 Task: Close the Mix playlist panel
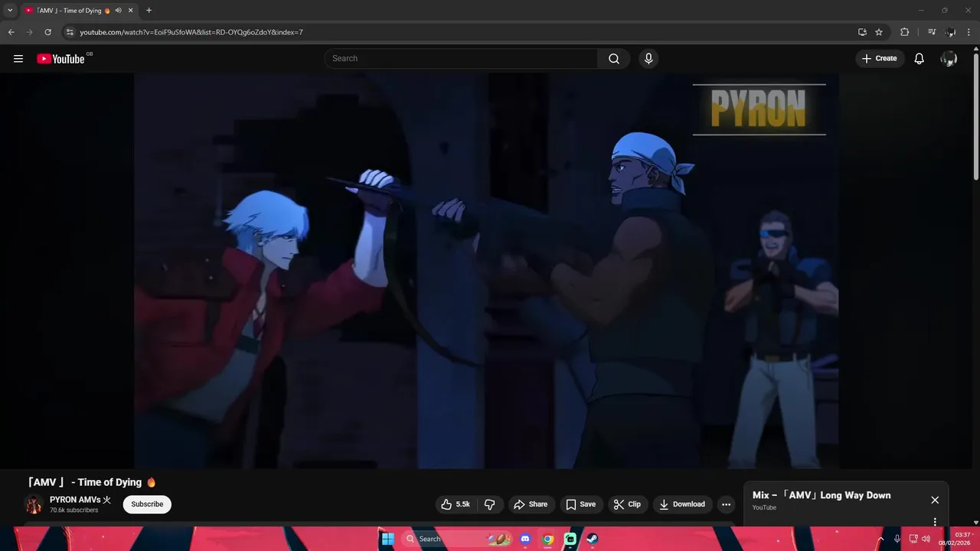935,500
